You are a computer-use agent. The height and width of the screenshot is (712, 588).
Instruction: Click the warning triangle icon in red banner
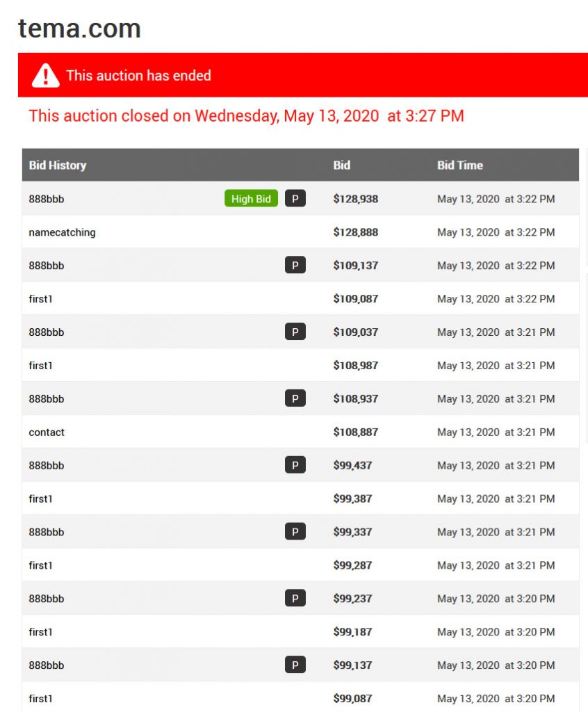pyautogui.click(x=45, y=75)
